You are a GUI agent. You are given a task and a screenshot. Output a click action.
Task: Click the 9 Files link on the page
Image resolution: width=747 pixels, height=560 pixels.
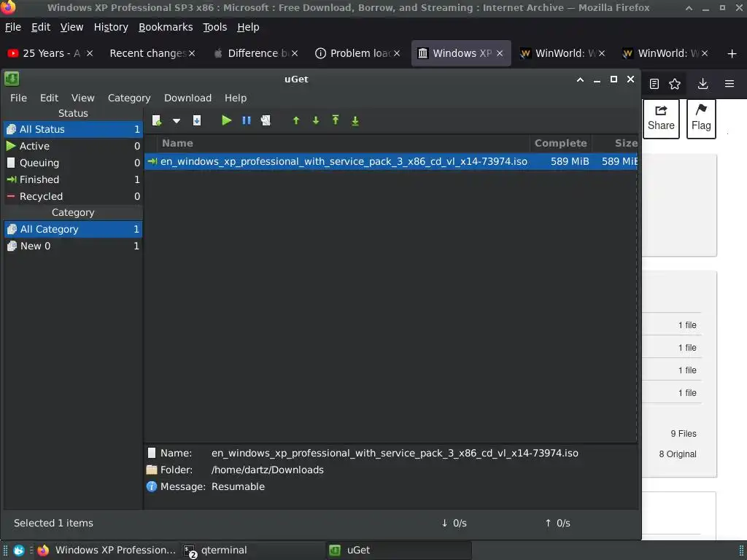coord(683,433)
